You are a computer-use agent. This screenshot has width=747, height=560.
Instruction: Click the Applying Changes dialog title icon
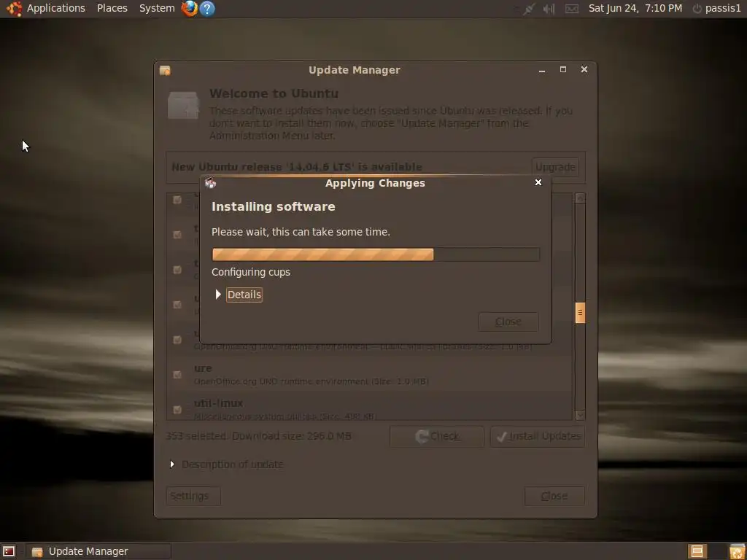click(x=210, y=183)
